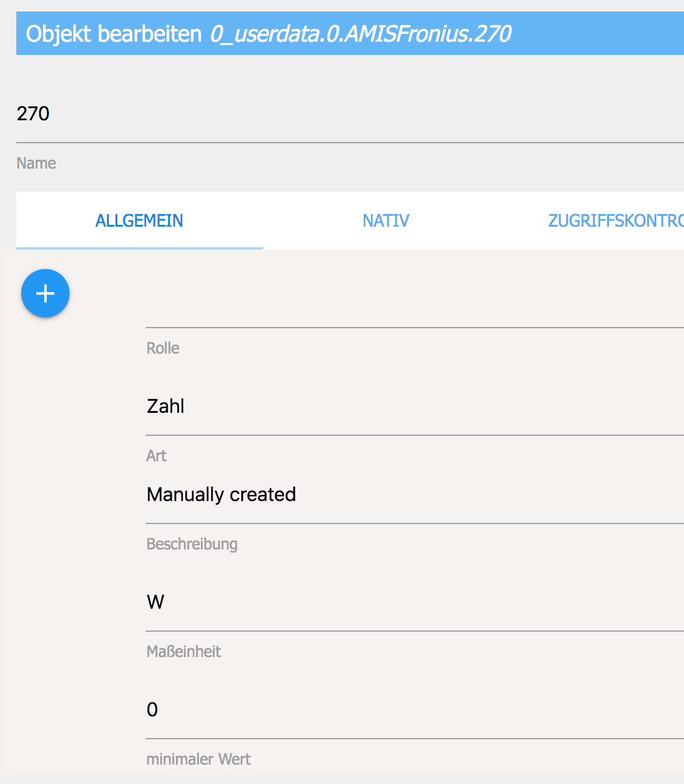
Task: Click the active tab underline below ALLGEMEIN
Action: point(139,248)
